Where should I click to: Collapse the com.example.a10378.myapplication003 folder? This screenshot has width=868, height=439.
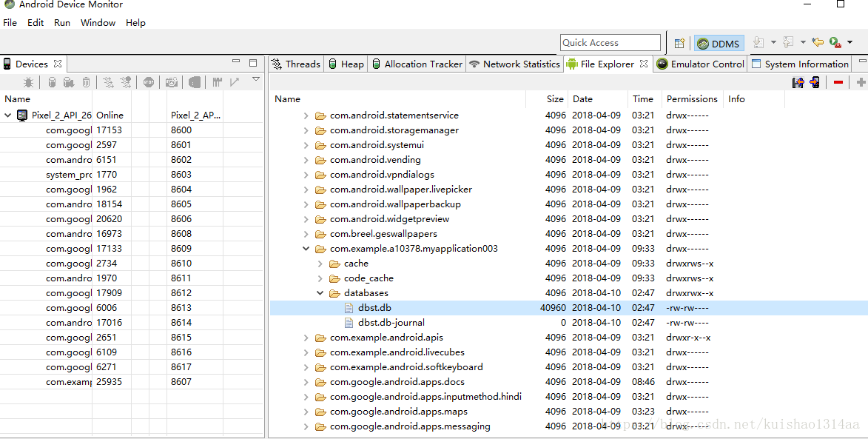click(306, 249)
